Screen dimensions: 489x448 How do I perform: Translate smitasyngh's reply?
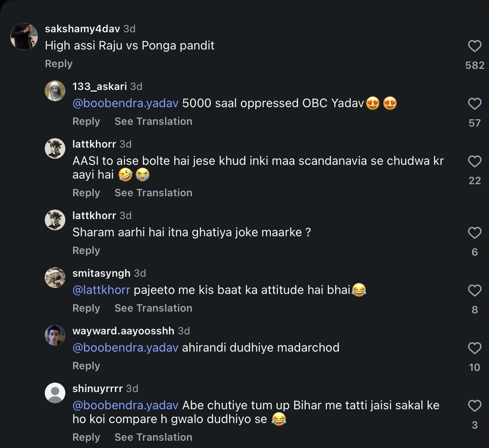(154, 308)
